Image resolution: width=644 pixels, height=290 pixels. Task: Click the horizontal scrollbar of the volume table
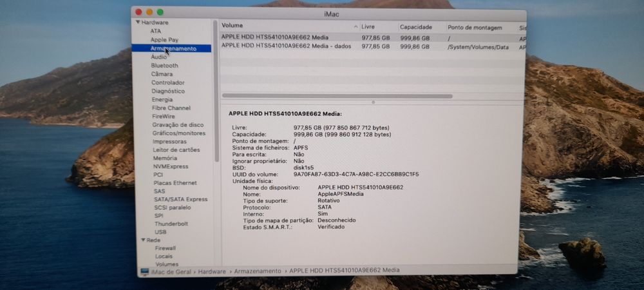pos(337,96)
